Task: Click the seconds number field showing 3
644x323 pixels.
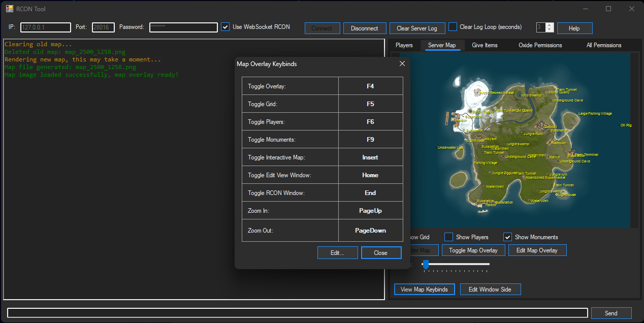Action: pos(541,27)
